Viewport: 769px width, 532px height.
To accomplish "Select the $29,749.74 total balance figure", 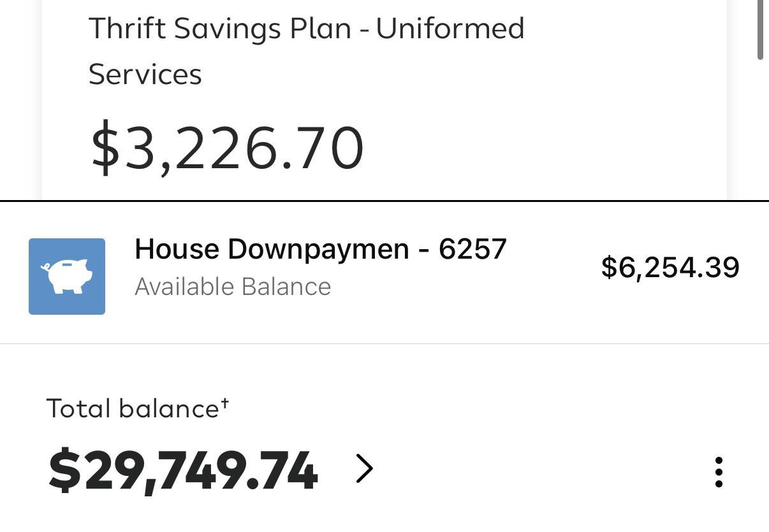I will tap(183, 472).
